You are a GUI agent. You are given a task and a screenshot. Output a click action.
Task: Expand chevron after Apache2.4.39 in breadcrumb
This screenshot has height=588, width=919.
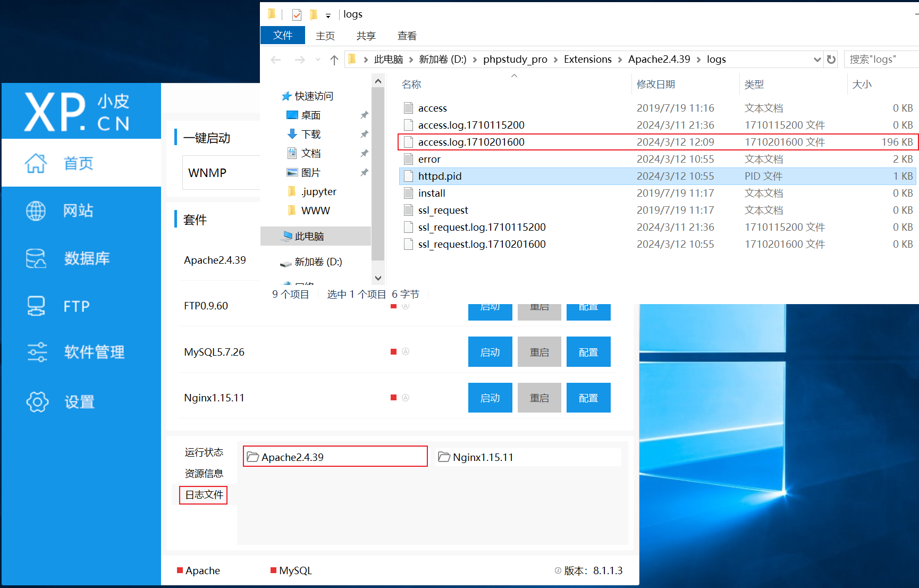tap(698, 60)
